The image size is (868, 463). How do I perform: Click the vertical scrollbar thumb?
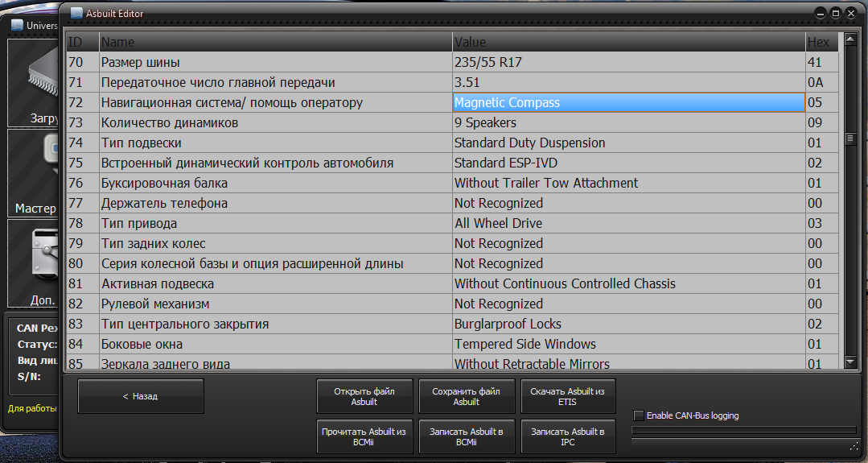pos(849,138)
